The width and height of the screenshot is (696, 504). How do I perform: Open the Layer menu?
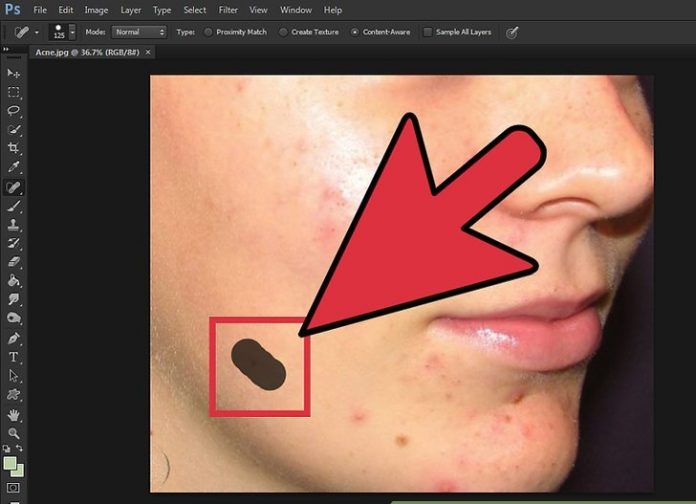click(130, 10)
